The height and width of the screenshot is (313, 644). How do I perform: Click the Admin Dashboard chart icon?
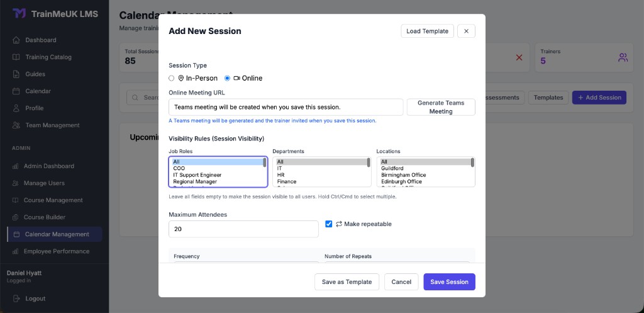(15, 166)
